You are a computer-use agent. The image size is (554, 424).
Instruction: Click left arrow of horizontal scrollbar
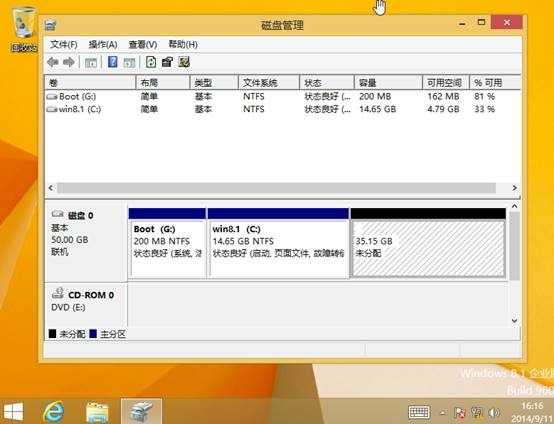(x=51, y=188)
